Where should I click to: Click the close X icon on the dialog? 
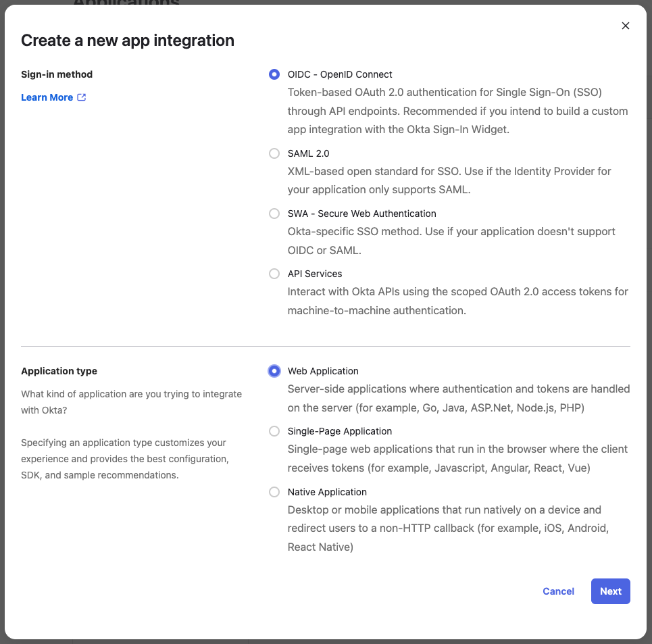click(x=625, y=26)
